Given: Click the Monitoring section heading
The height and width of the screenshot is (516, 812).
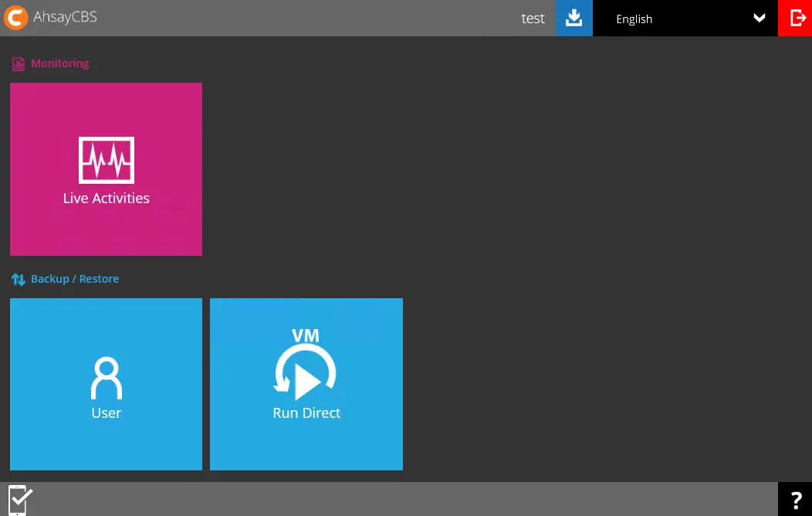Looking at the screenshot, I should coord(60,63).
